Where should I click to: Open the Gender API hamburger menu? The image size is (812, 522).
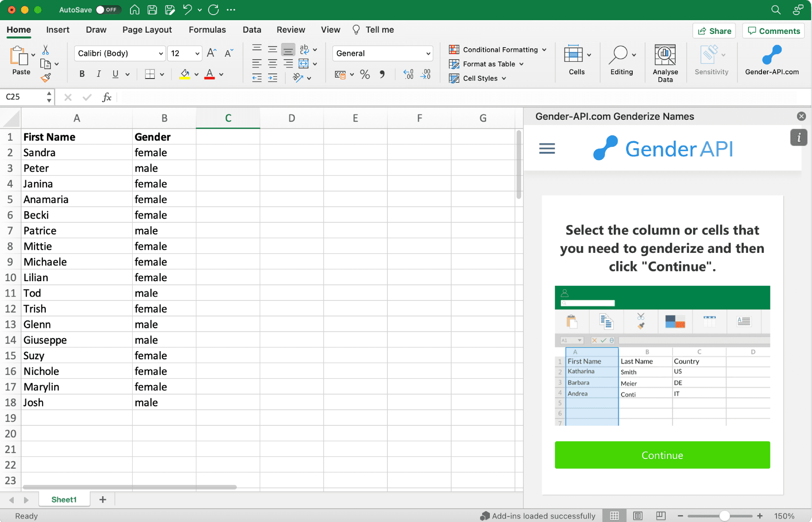coord(547,149)
